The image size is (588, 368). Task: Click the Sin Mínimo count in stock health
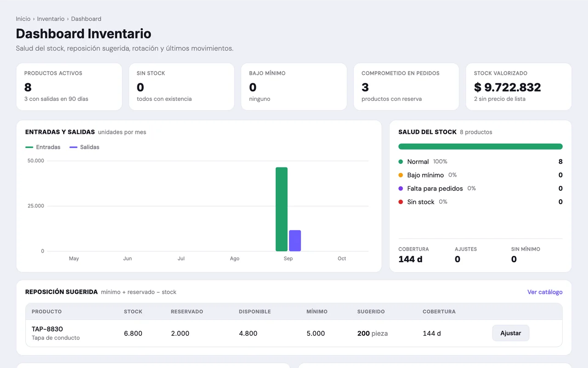coord(514,259)
